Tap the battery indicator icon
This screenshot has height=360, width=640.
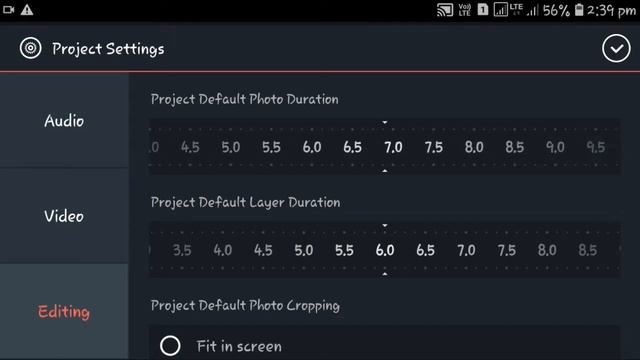(579, 9)
